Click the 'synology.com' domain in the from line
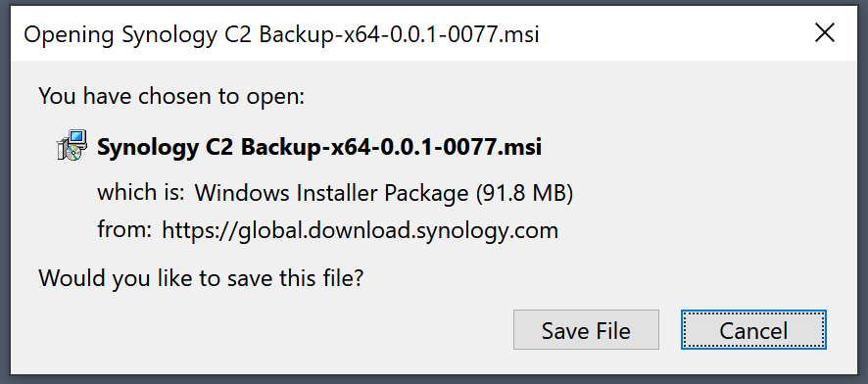The height and width of the screenshot is (384, 868). [x=487, y=230]
